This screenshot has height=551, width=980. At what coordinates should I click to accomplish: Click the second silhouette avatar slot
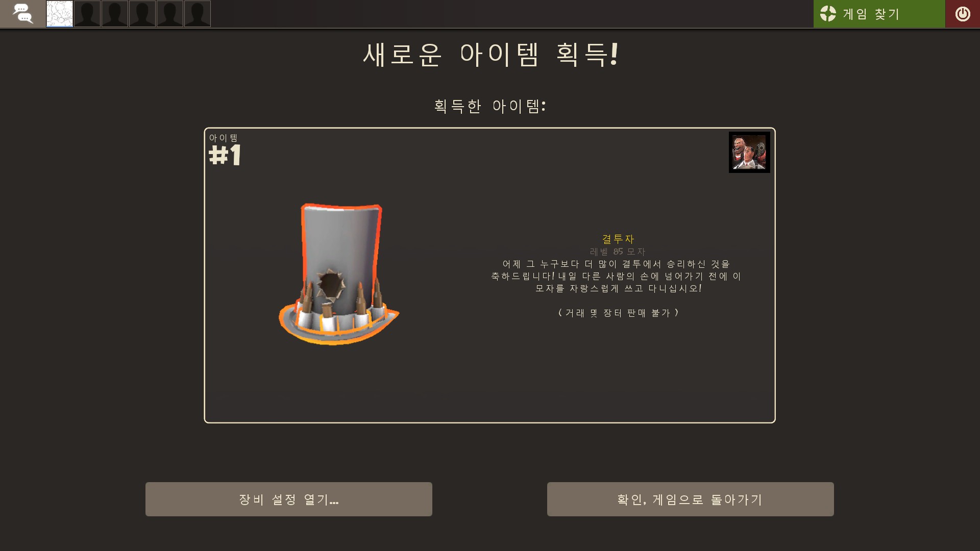pos(87,14)
